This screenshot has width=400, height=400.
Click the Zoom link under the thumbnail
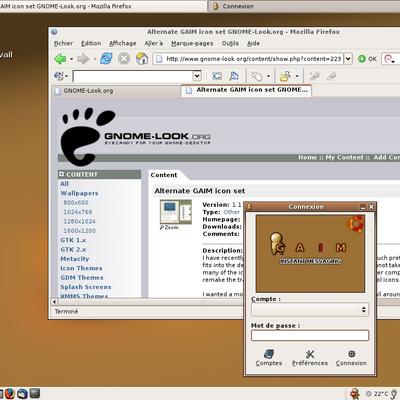(x=169, y=227)
